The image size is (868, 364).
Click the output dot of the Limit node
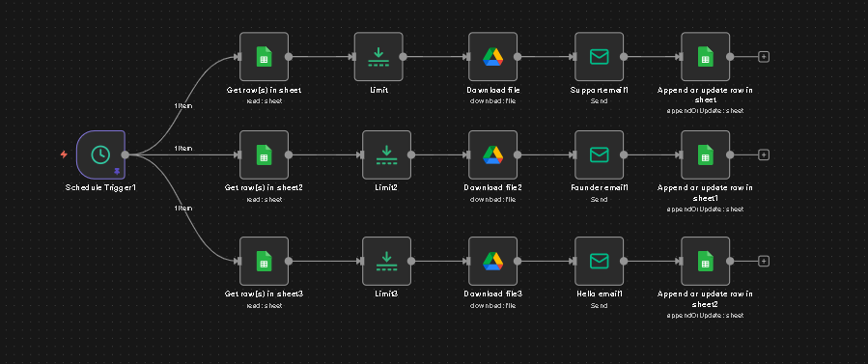[x=403, y=56]
